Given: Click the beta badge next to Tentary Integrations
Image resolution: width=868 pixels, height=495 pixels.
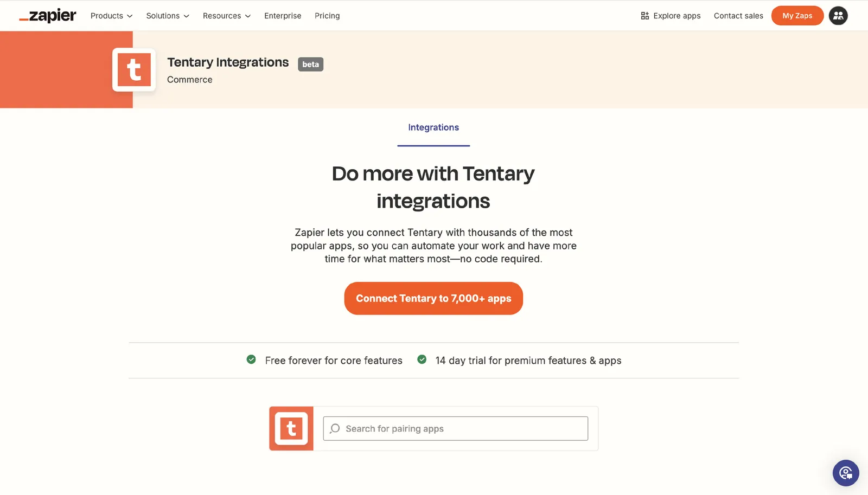Looking at the screenshot, I should 310,64.
